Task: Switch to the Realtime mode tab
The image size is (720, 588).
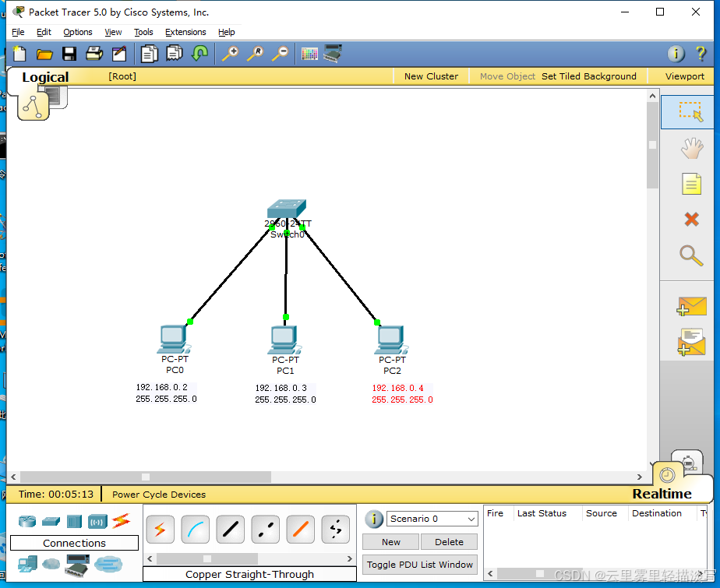Action: [662, 494]
